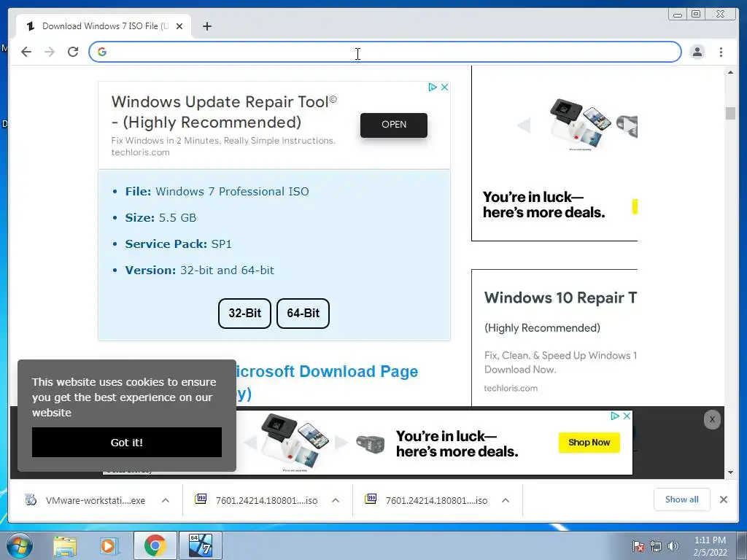This screenshot has width=747, height=560.
Task: Dismiss the bottom banner with the round x
Action: click(712, 419)
